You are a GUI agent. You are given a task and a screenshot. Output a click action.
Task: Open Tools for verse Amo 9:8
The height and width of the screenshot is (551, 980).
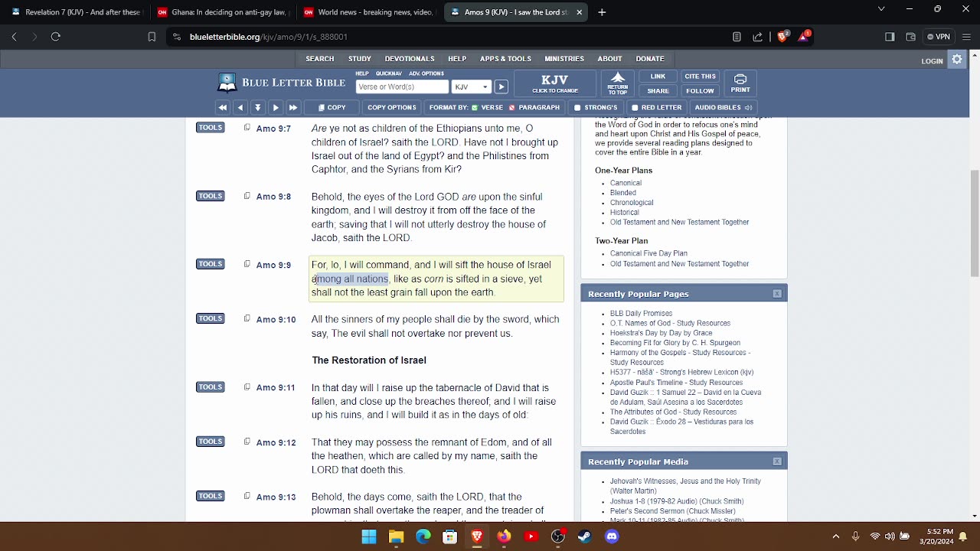click(x=210, y=196)
